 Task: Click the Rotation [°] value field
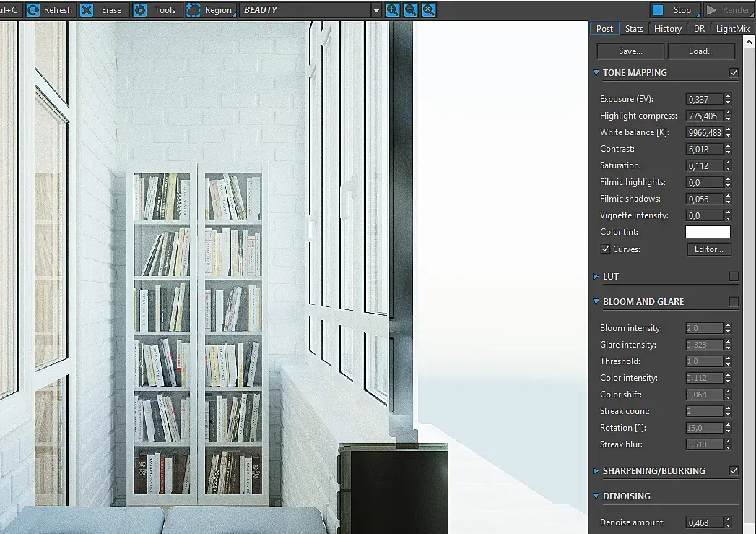[705, 428]
